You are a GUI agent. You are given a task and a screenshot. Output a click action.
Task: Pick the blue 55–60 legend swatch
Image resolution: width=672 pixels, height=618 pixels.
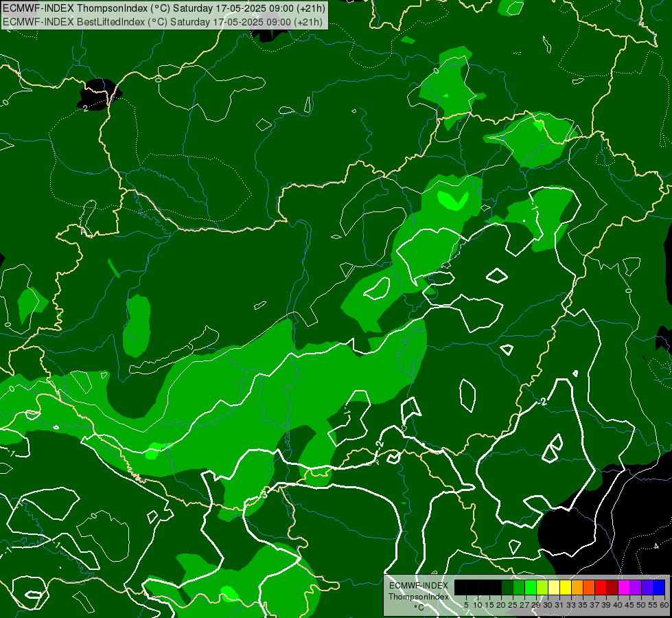click(659, 587)
